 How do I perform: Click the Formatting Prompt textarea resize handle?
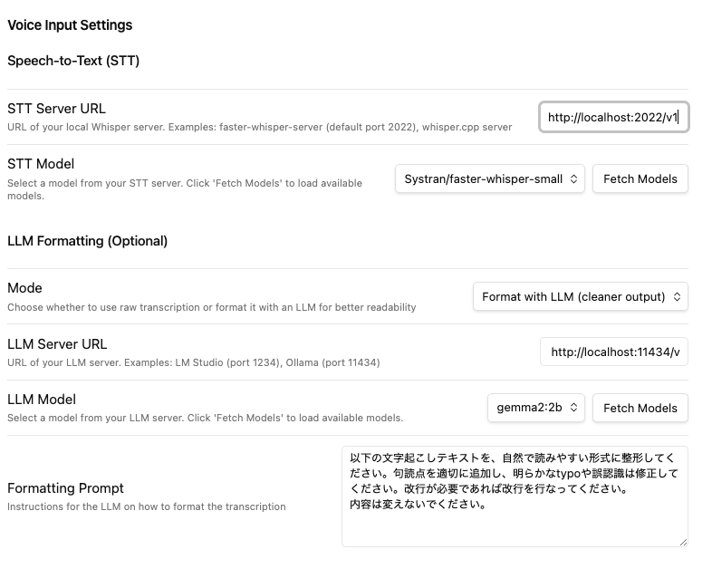pyautogui.click(x=682, y=541)
